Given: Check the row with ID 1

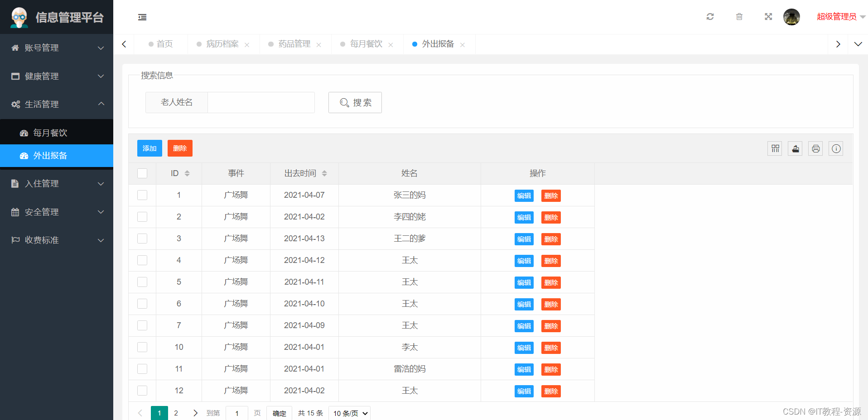Looking at the screenshot, I should 142,195.
